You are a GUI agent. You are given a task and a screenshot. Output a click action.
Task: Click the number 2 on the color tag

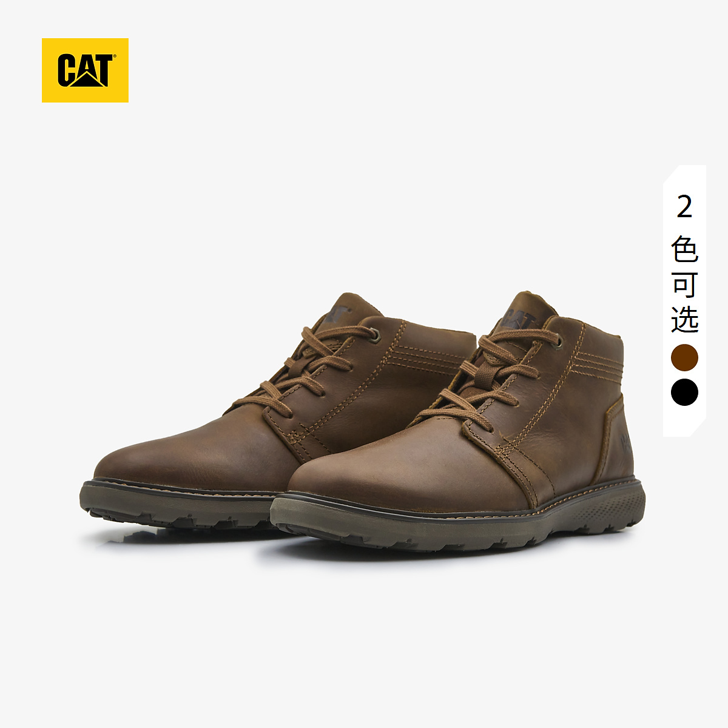click(x=684, y=207)
